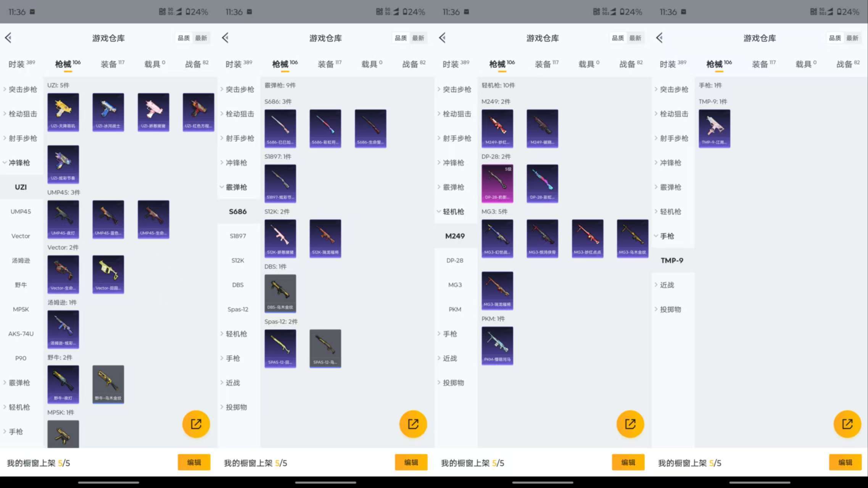Open the UZI-冰河战士 blue skin

coord(108,112)
